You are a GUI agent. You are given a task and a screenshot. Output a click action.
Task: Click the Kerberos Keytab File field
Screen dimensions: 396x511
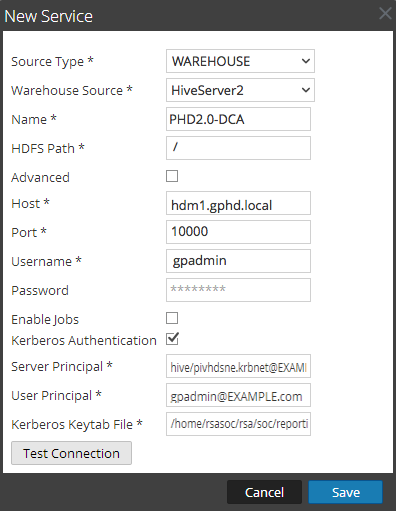[238, 424]
